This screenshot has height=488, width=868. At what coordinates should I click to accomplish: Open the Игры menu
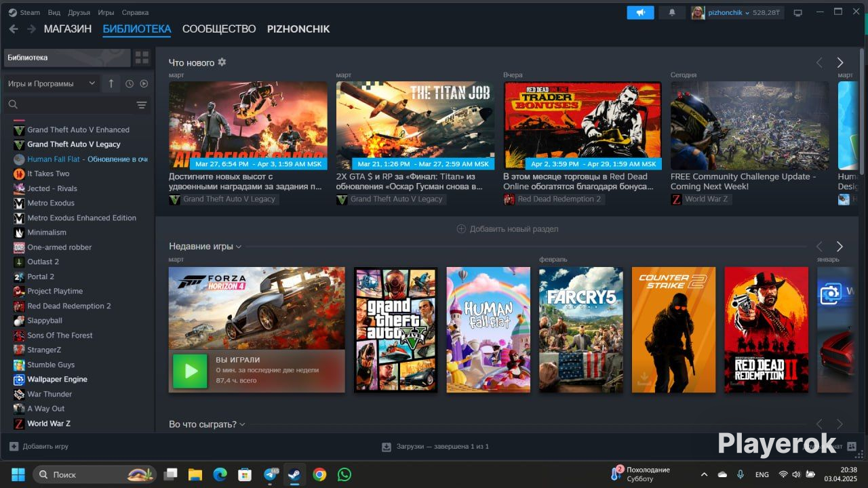[106, 12]
